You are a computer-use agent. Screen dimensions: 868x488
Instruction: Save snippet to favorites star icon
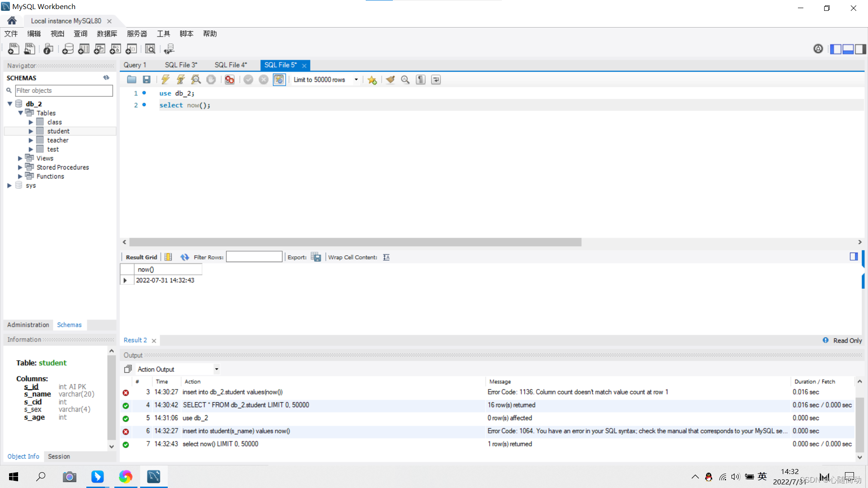(372, 80)
